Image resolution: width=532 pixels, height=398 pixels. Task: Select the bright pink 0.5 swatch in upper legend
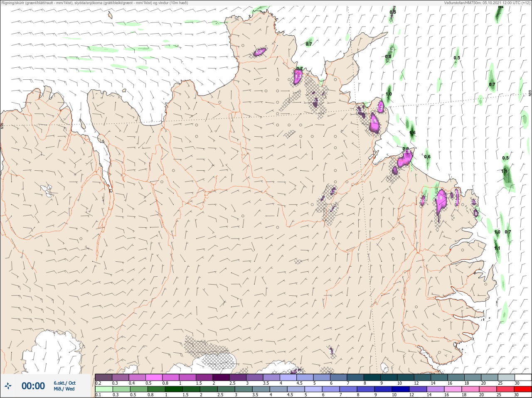[154, 377]
